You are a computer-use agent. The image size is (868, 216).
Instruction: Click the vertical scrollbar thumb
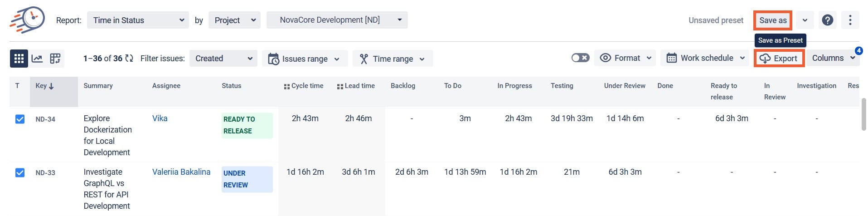(863, 114)
